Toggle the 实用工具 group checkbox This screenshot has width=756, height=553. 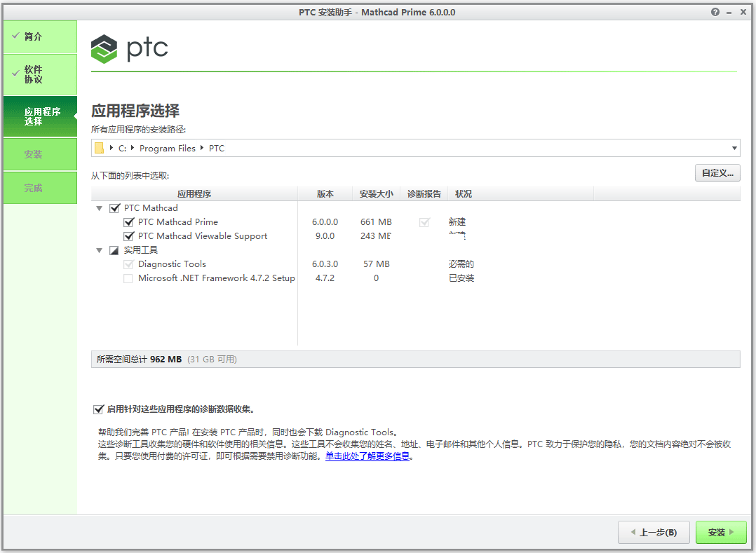coord(114,250)
